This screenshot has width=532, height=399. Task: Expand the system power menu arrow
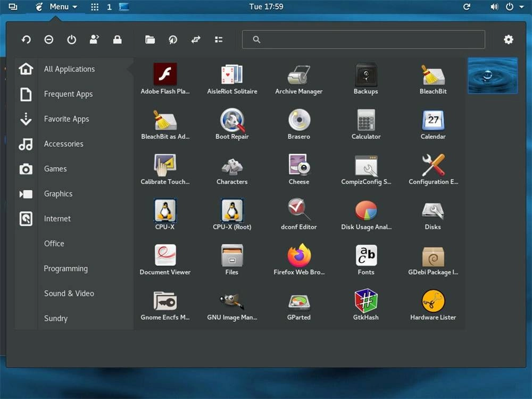pos(521,7)
